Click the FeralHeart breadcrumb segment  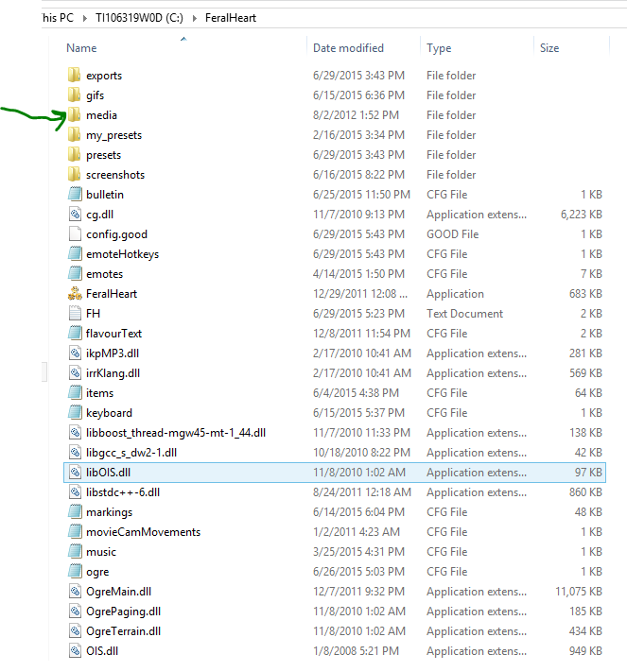[x=231, y=18]
